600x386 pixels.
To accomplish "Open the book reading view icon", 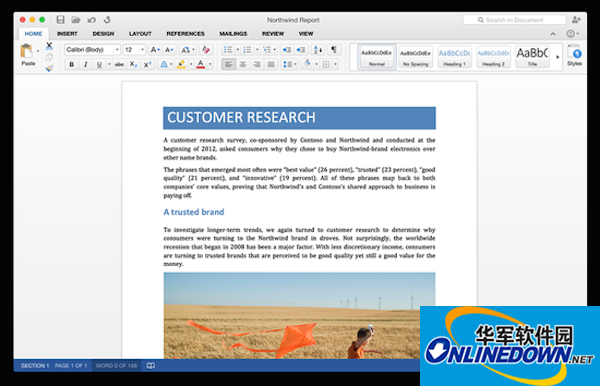I will click(151, 366).
